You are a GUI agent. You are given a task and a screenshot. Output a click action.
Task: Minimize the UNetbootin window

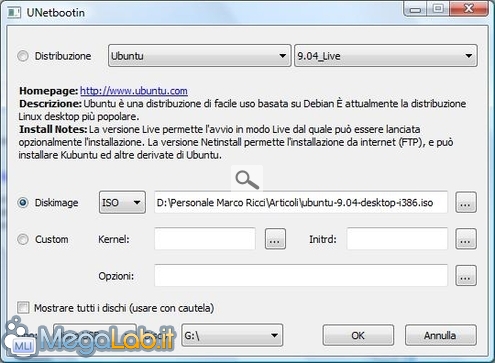coord(415,9)
